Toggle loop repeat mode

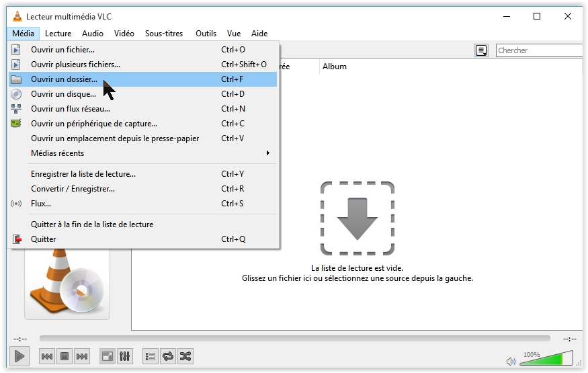[168, 356]
